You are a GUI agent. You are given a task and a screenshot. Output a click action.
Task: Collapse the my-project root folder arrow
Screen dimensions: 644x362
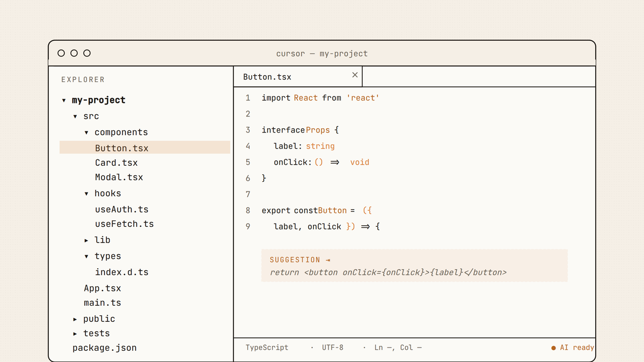click(64, 100)
